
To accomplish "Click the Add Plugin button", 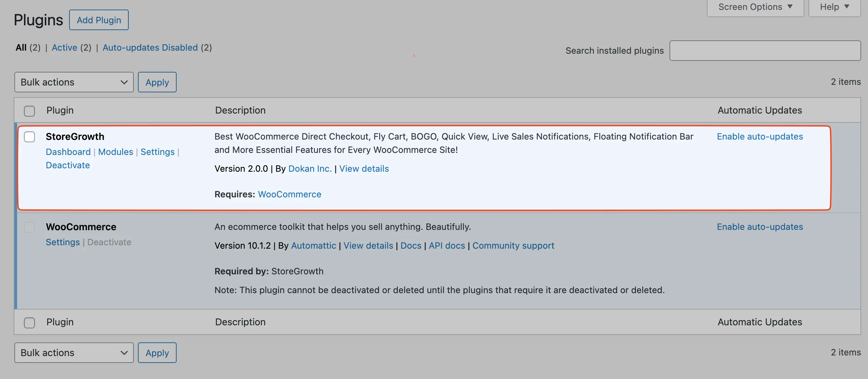I will (x=99, y=20).
